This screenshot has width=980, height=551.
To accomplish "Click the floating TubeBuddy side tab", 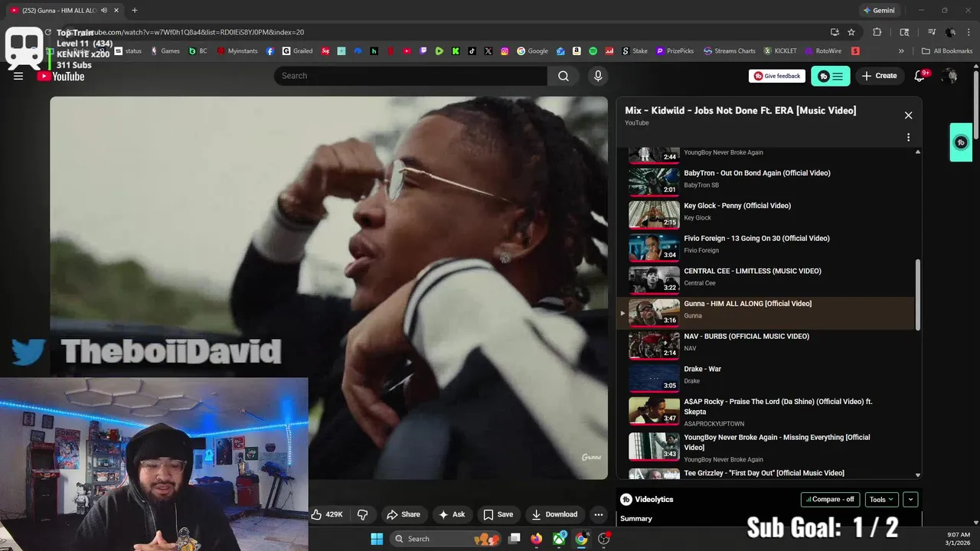I will (961, 142).
